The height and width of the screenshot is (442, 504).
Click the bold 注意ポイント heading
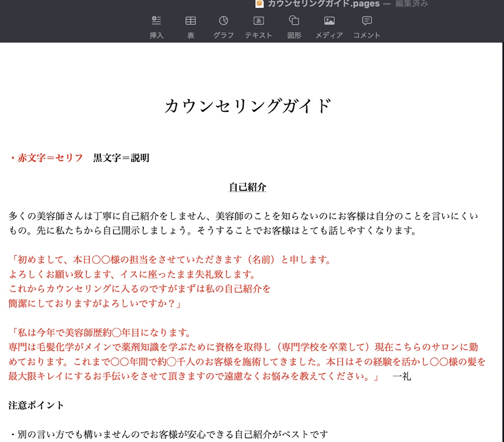[x=36, y=405]
